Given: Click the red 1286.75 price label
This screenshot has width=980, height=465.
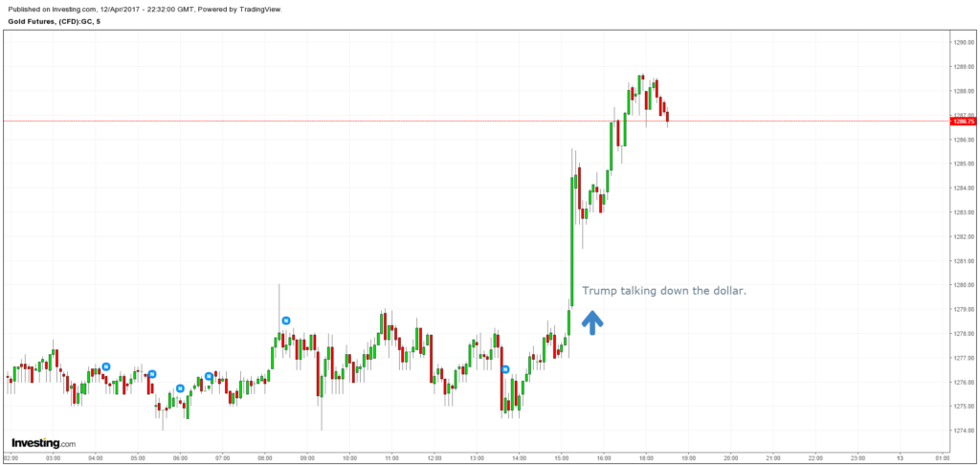Looking at the screenshot, I should 962,122.
